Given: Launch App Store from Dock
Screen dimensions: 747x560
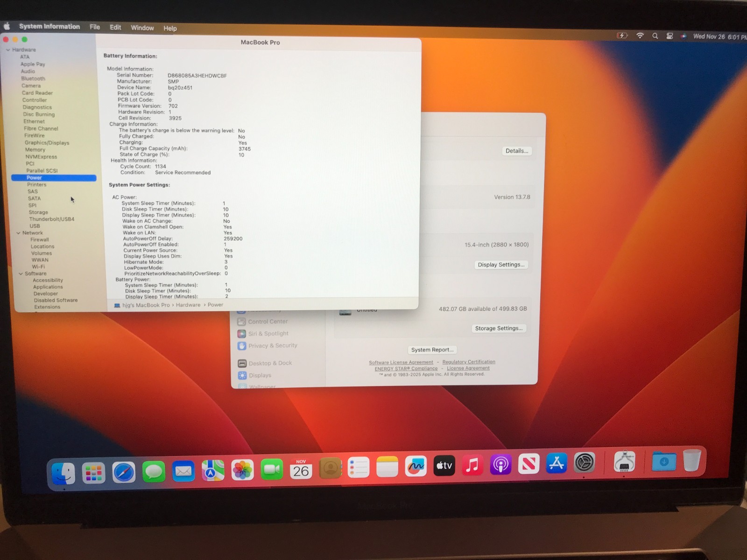Looking at the screenshot, I should (x=557, y=463).
